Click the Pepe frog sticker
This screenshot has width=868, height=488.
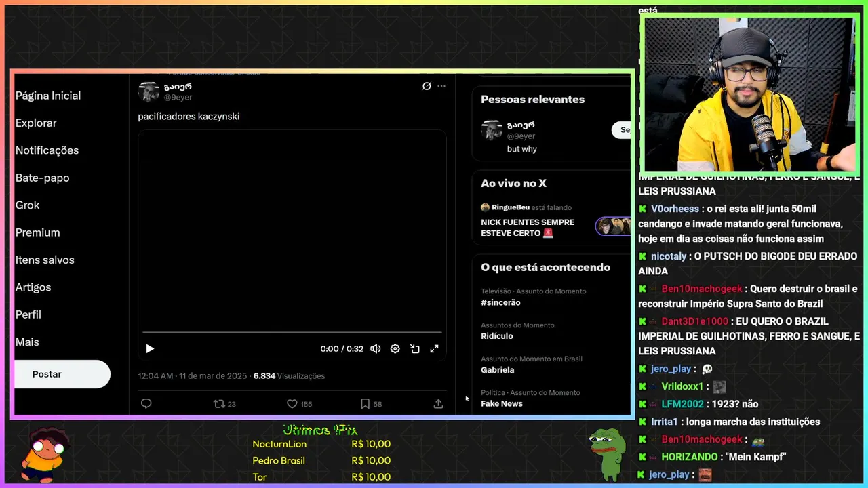608,453
